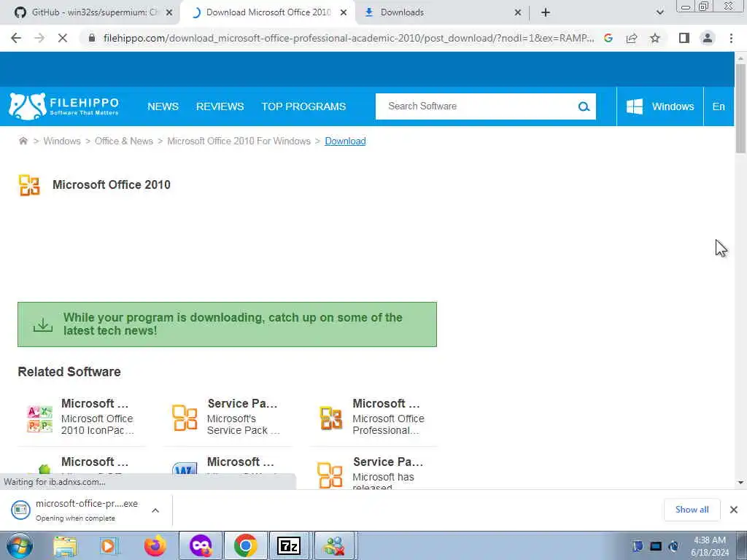Bookmark this page with the star
This screenshot has height=560, width=747.
pyautogui.click(x=655, y=38)
